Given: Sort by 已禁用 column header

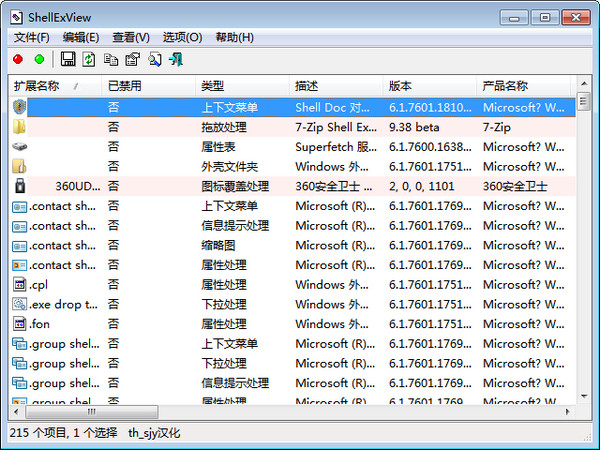Looking at the screenshot, I should pos(149,86).
